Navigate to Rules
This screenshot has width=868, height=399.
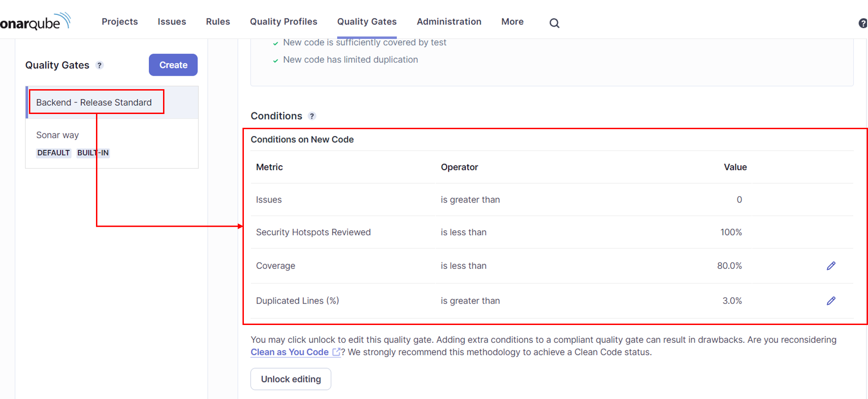click(218, 22)
